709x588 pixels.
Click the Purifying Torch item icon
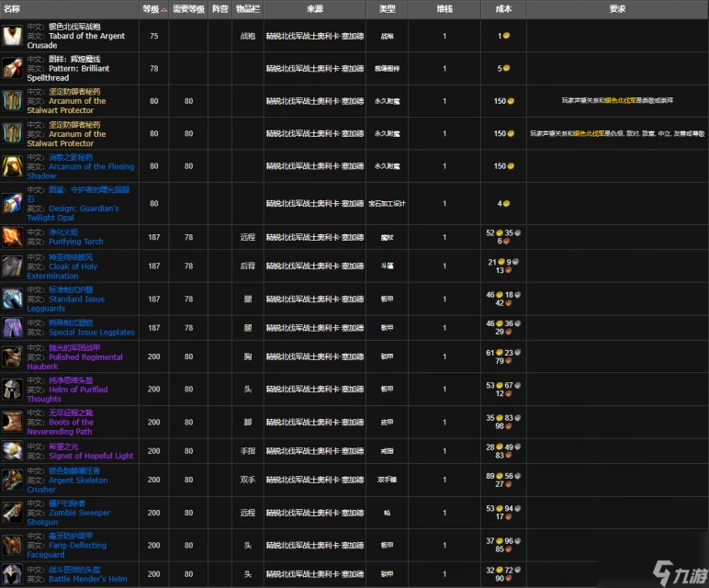13,236
